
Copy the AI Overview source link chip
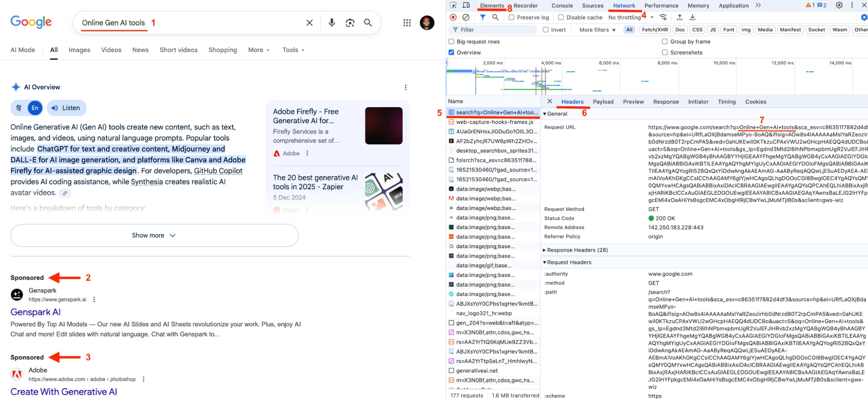point(65,193)
